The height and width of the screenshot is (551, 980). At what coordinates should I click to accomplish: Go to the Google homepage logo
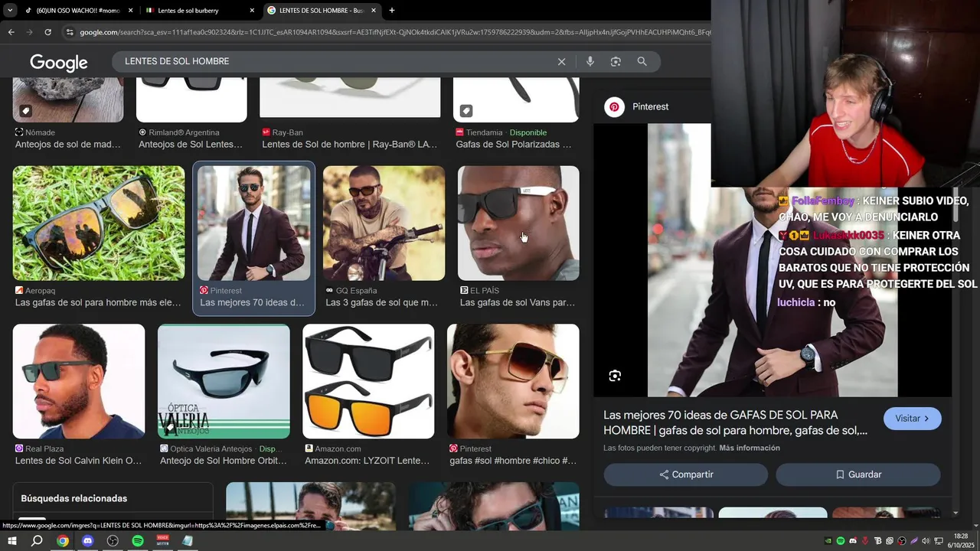[x=59, y=63]
